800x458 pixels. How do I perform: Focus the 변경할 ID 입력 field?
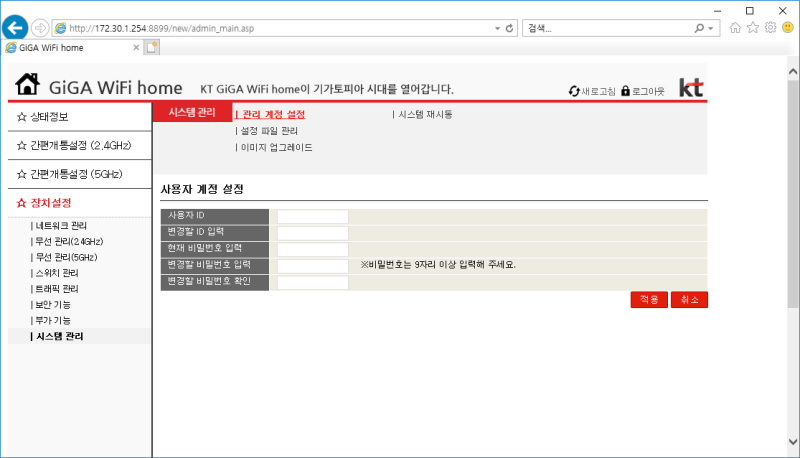313,233
